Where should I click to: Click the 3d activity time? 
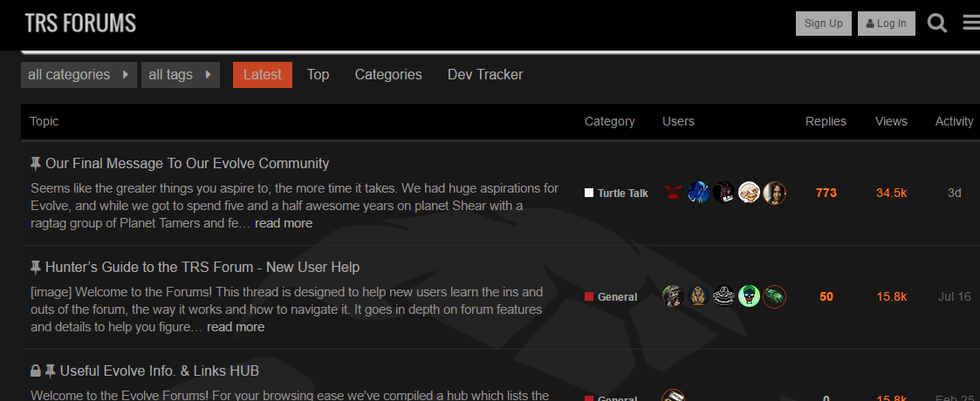[955, 193]
